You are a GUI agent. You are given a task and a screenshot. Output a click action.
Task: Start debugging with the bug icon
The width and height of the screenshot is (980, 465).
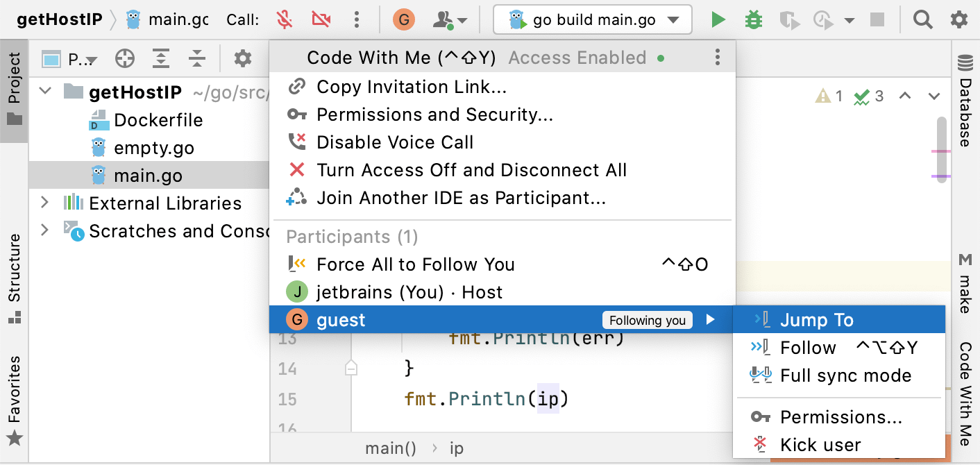(753, 19)
